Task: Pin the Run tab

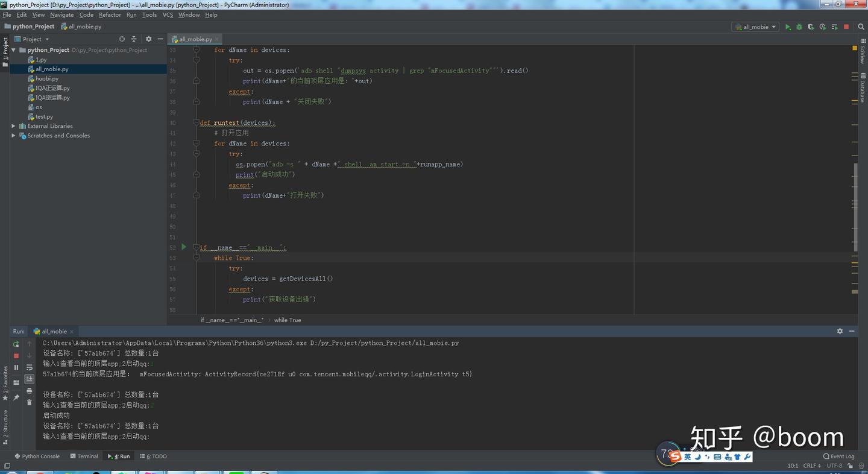Action: pos(16,397)
